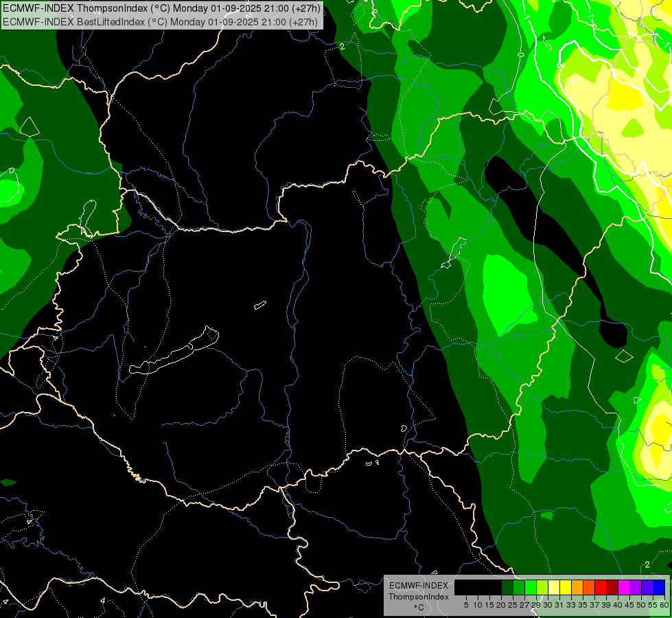672x618 pixels.
Task: Click the legend tick value 10
Action: click(x=478, y=605)
